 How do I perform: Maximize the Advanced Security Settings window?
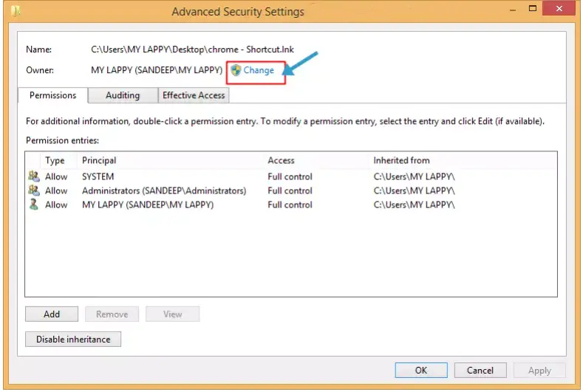[533, 8]
